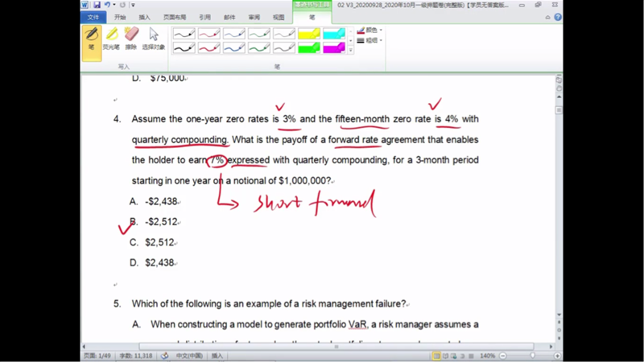
Task: Switch to Draft view icon
Action: coord(471,356)
